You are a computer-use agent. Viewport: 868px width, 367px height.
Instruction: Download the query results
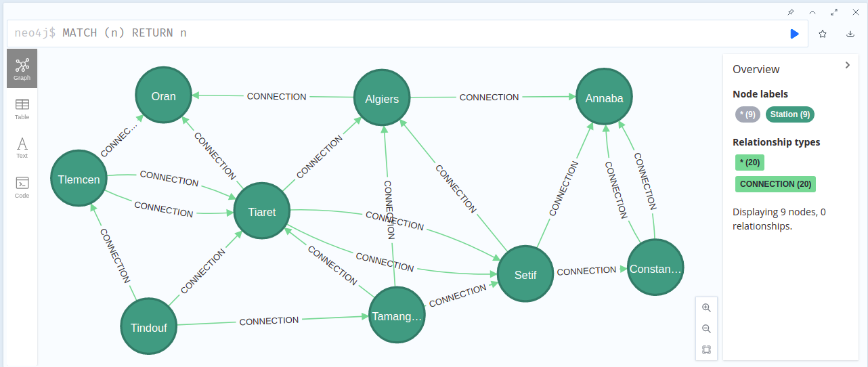point(850,34)
